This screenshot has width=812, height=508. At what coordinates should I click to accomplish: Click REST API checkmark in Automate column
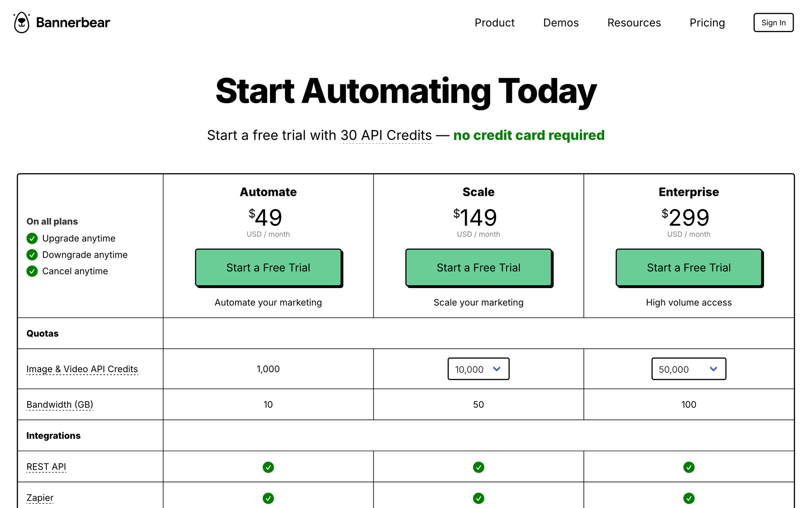tap(268, 467)
